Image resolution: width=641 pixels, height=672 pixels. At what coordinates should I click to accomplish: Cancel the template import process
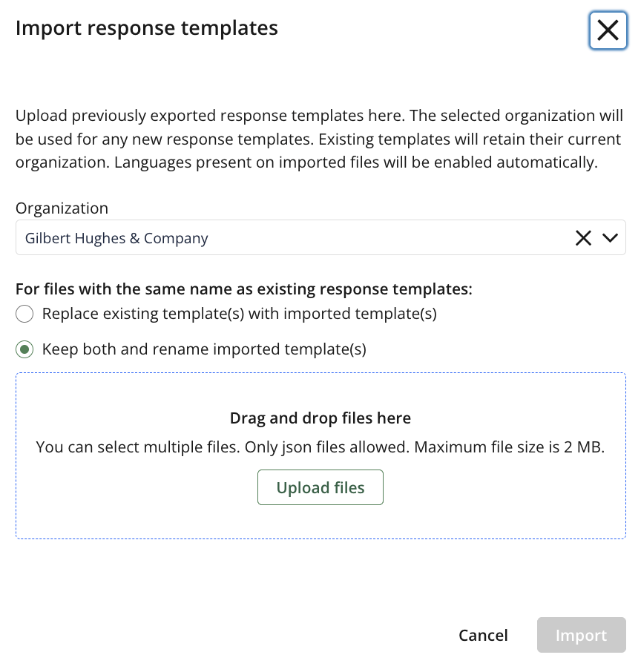tap(483, 636)
